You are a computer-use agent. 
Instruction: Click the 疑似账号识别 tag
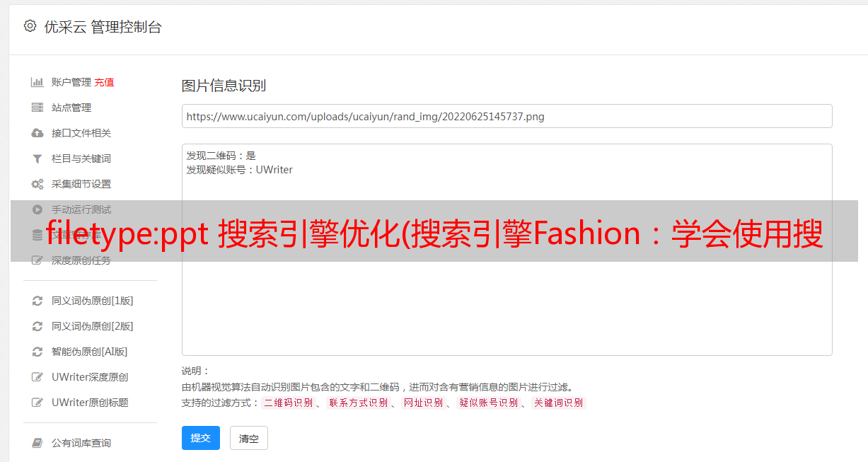[x=488, y=403]
